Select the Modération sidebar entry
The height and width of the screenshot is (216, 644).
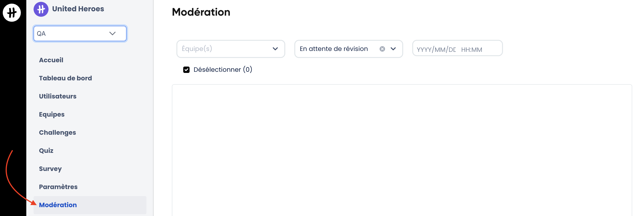58,205
